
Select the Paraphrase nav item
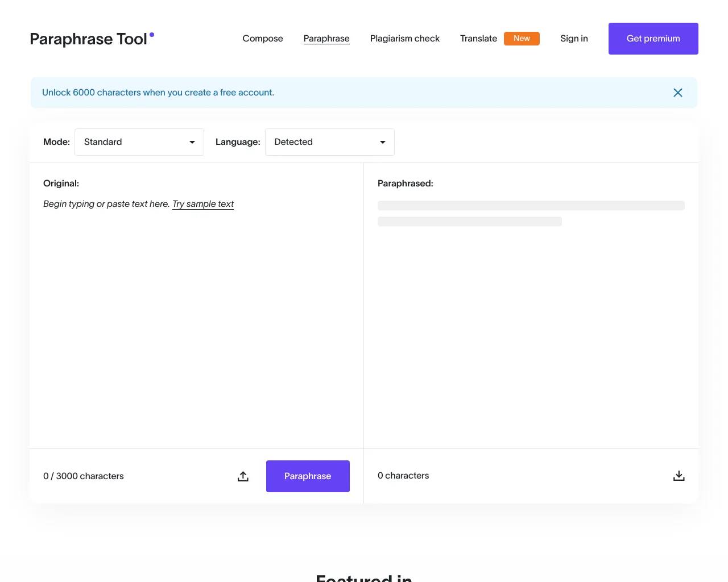[326, 39]
